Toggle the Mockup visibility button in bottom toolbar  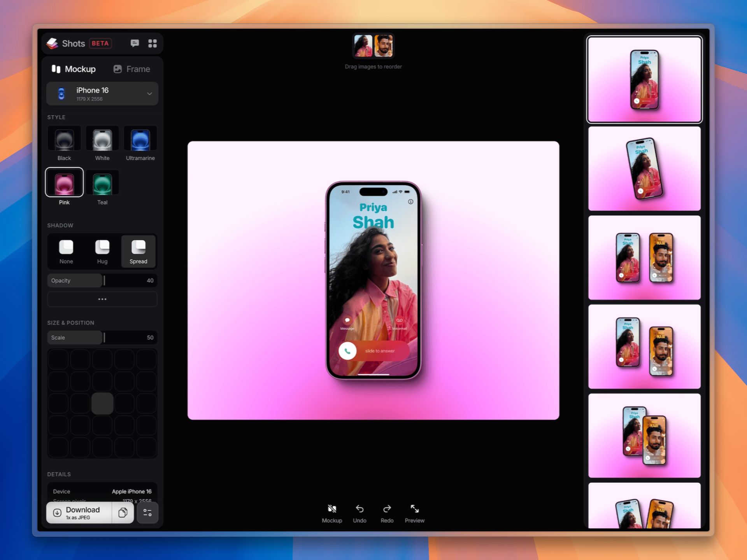tap(332, 514)
